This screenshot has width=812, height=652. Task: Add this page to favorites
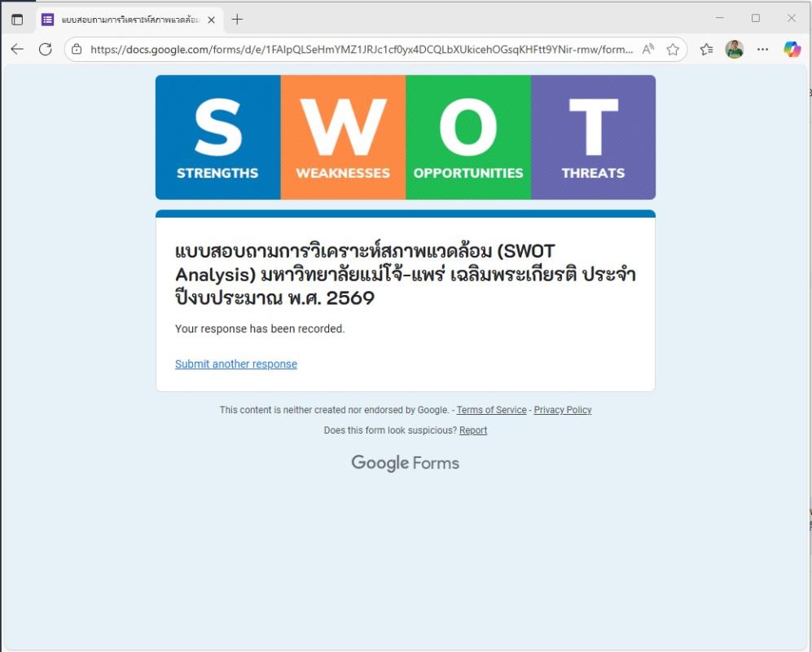pos(673,49)
